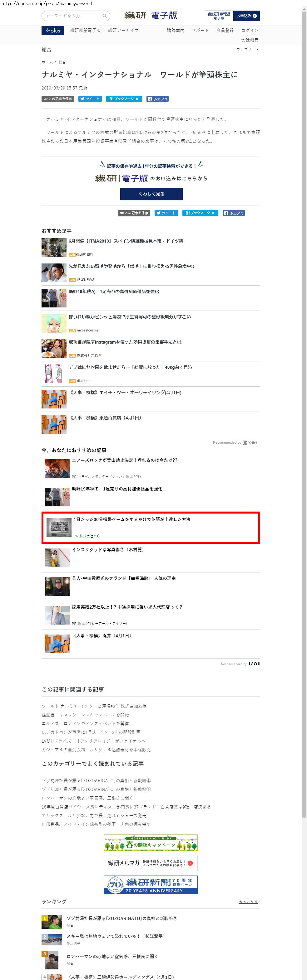Screen dimensions: 307x980
Task: Click the top Hatena bookmark button
Action: click(124, 99)
